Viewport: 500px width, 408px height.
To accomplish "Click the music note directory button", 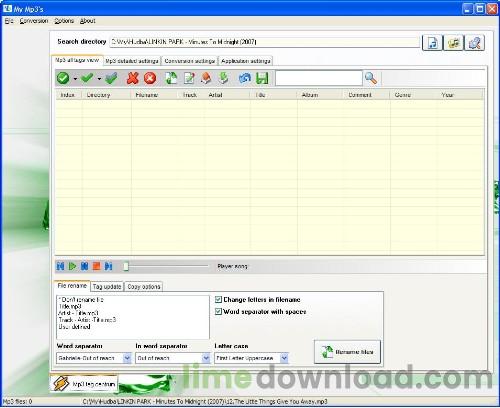I will [x=432, y=43].
